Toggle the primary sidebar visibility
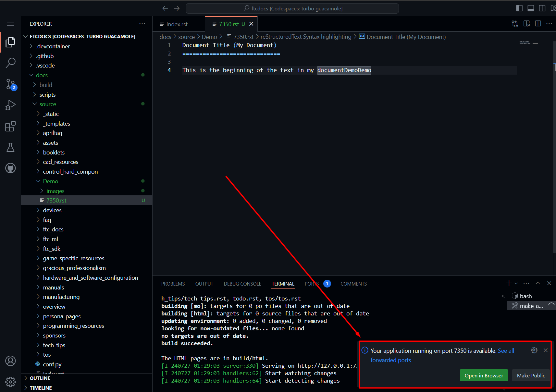This screenshot has width=556, height=392. (x=519, y=8)
